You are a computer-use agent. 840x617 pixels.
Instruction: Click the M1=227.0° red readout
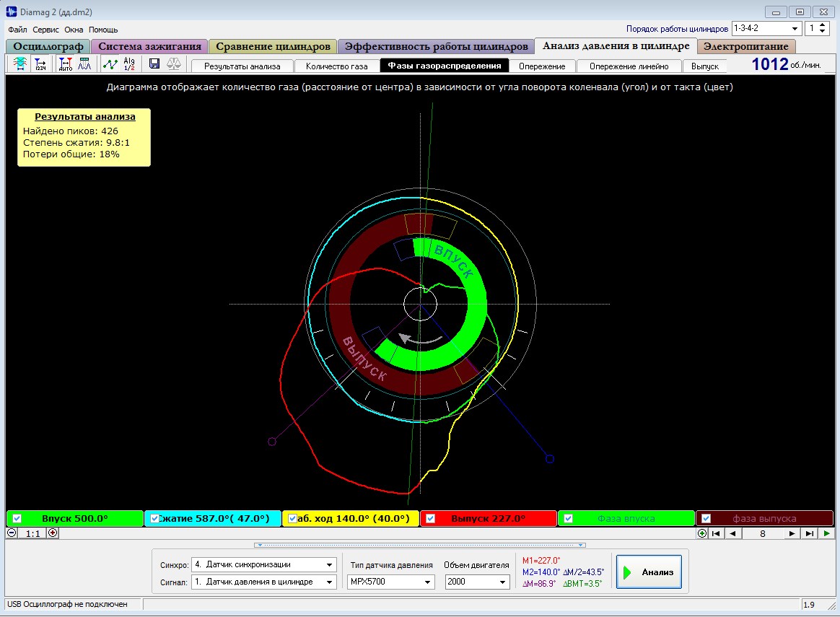541,560
